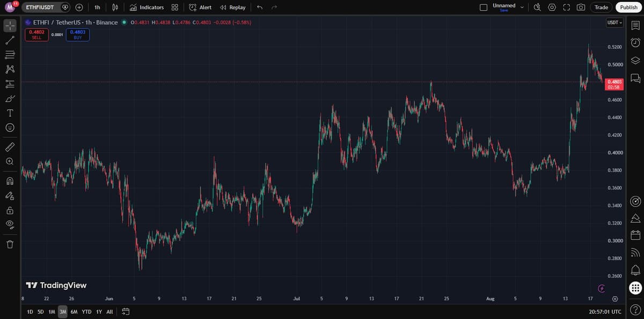Open the watchlist panel
This screenshot has height=319, width=644.
[x=635, y=25]
